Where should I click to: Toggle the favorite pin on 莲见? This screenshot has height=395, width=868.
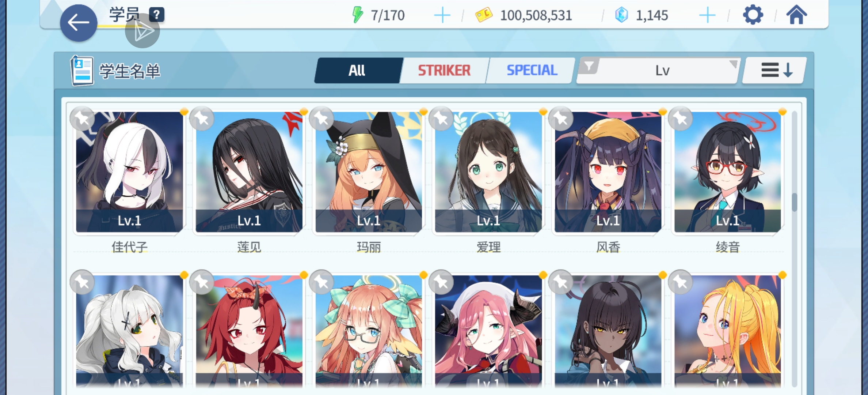pos(202,118)
